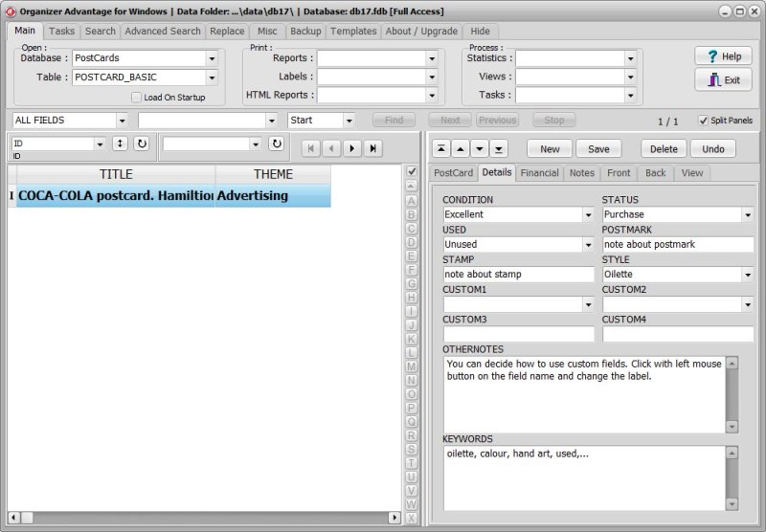Filter records by letter H

pyautogui.click(x=412, y=298)
